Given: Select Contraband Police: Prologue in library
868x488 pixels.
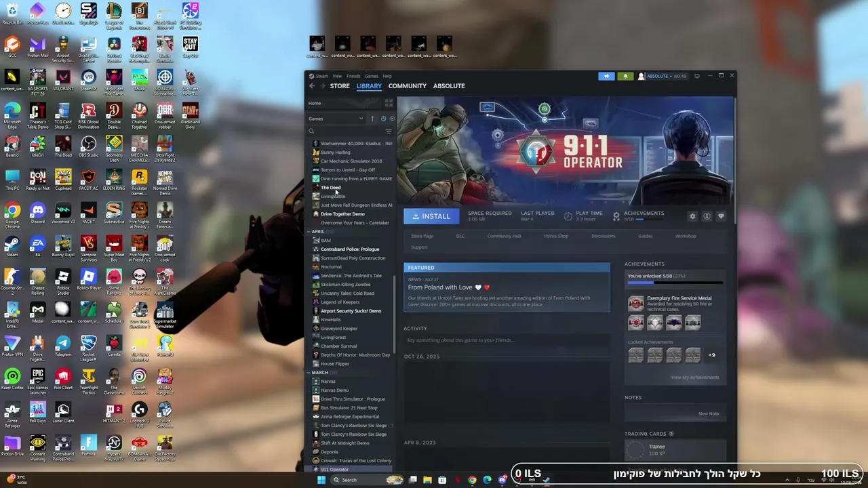Looking at the screenshot, I should tap(351, 249).
